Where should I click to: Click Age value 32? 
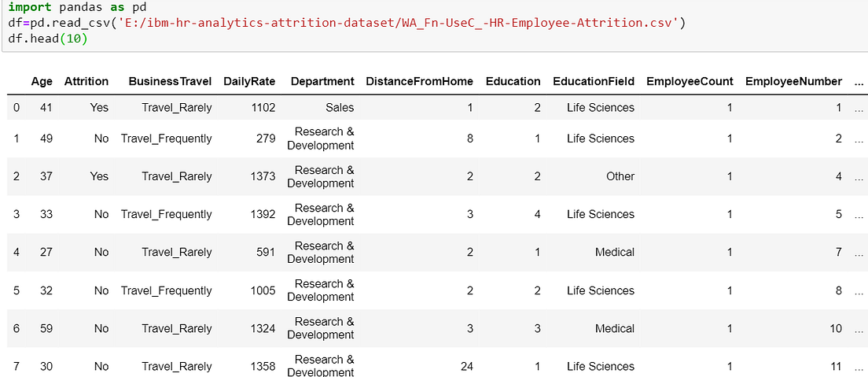point(46,290)
